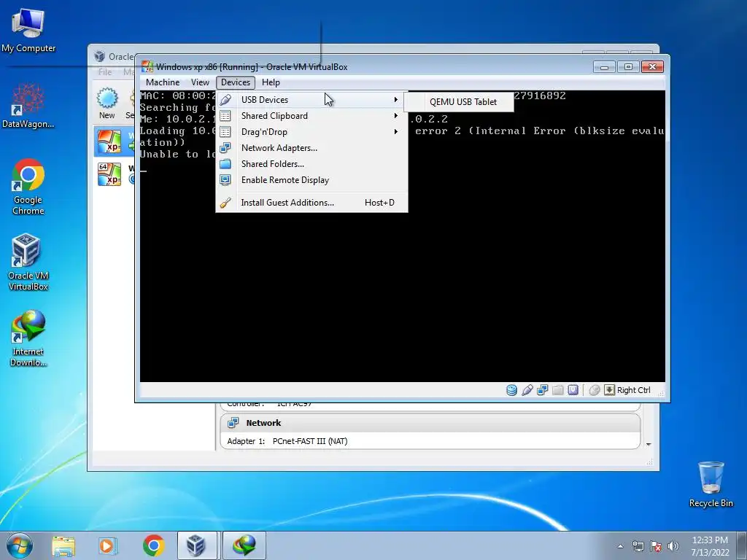Expand the Drag'n'Drop submenu arrow

tap(395, 132)
